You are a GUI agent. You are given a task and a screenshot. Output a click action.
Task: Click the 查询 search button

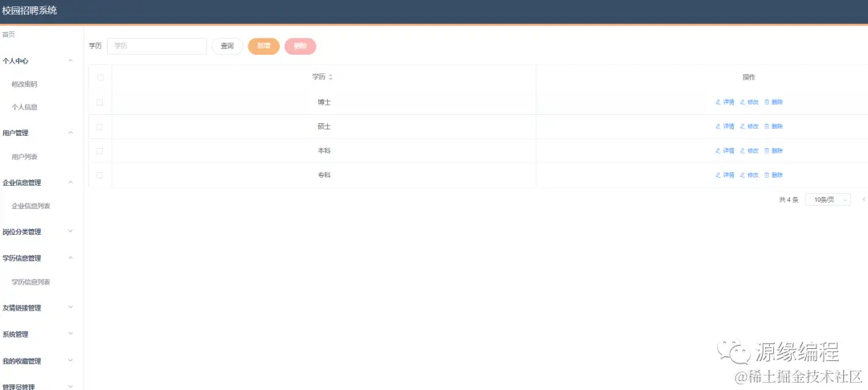(x=227, y=46)
